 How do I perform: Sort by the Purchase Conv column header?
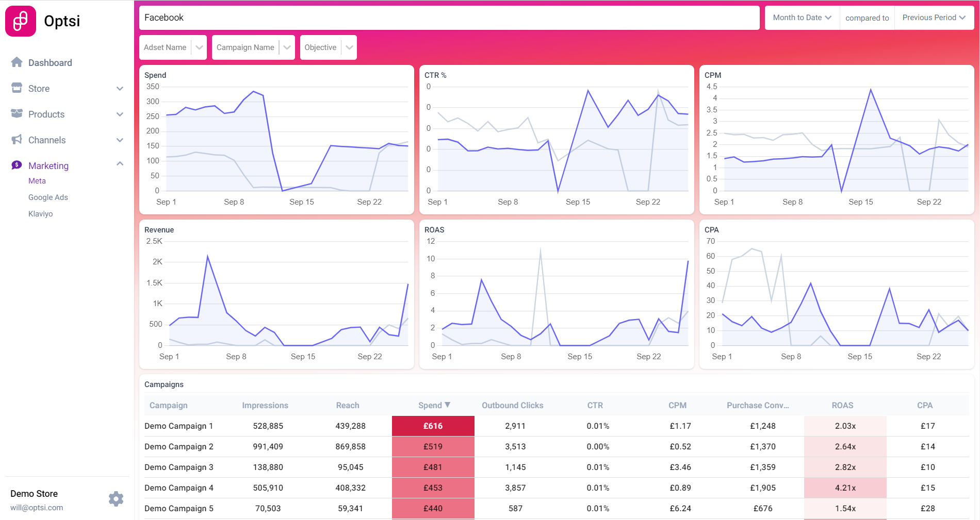tap(758, 406)
